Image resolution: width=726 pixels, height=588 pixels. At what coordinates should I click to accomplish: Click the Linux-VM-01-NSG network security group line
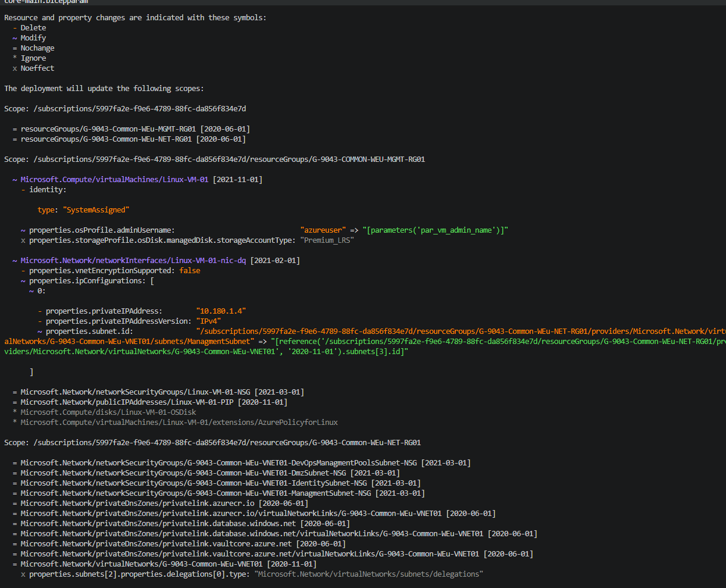click(x=158, y=392)
